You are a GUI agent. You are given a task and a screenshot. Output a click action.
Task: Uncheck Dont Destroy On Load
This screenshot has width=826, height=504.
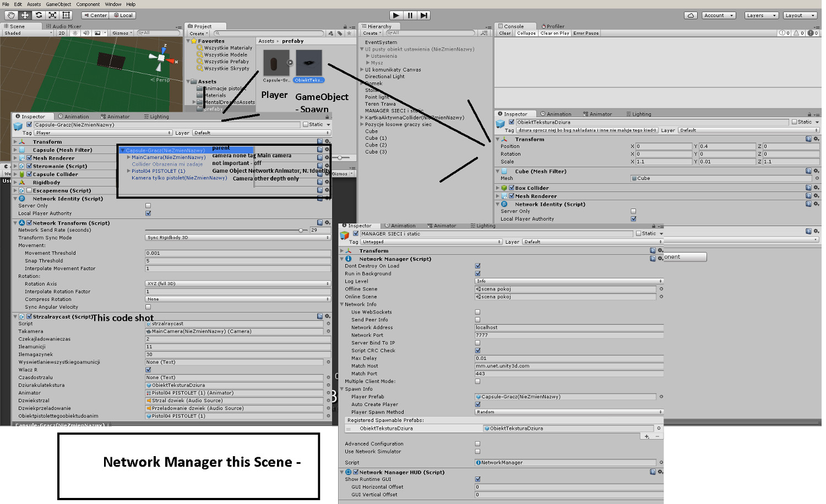click(x=478, y=266)
